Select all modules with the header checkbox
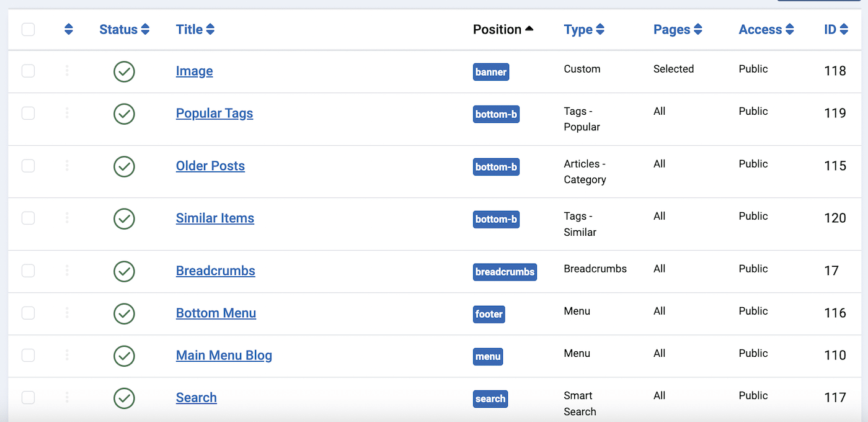Screen dimensions: 868x422 tap(28, 29)
